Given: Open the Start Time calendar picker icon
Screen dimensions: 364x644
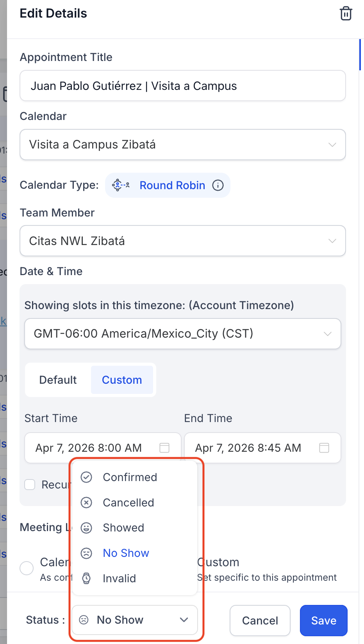Looking at the screenshot, I should click(164, 448).
